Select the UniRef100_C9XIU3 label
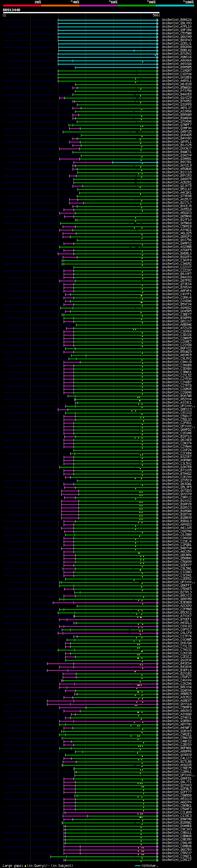 click(x=176, y=412)
